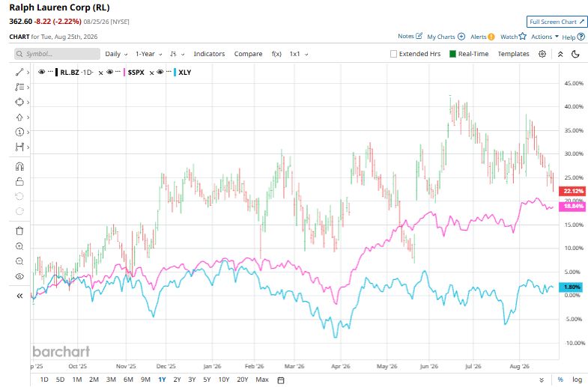This screenshot has width=588, height=387.
Task: Click the RL.BZ legend label
Action: pyautogui.click(x=70, y=73)
